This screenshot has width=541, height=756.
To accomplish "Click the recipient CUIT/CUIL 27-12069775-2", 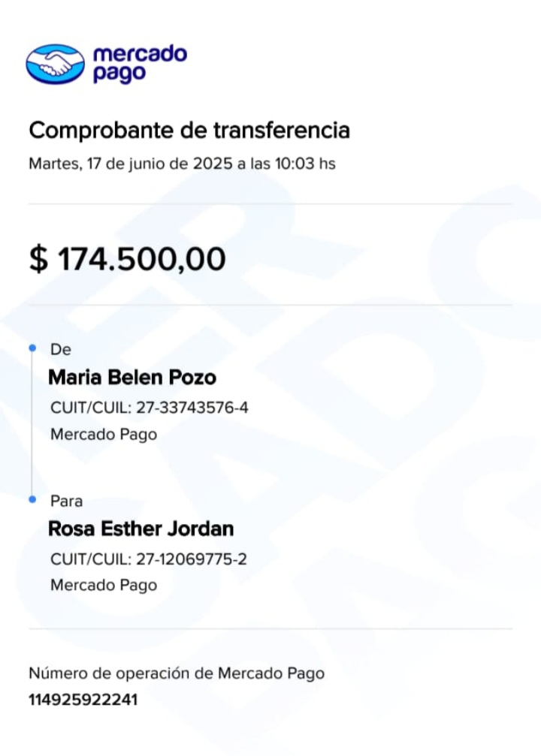I will click(149, 559).
